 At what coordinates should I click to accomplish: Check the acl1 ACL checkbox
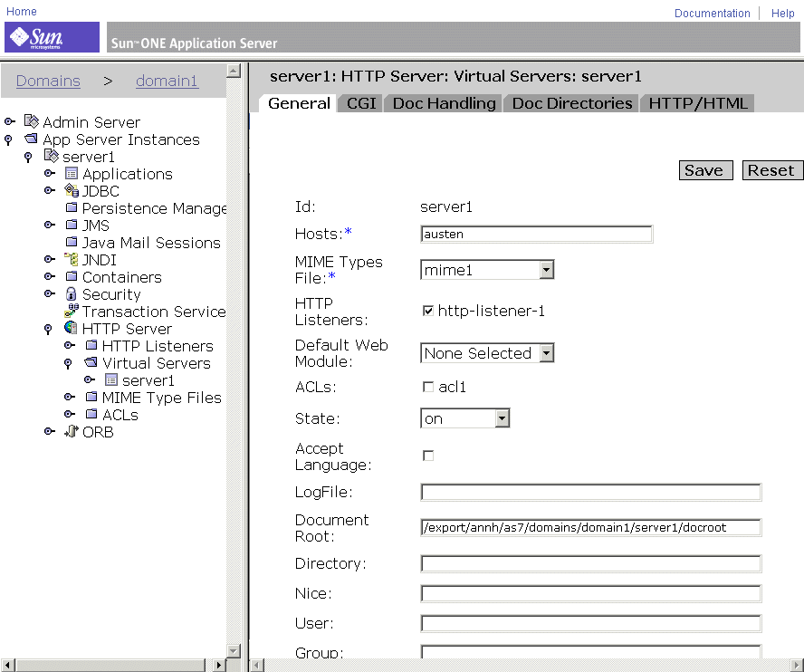(427, 387)
